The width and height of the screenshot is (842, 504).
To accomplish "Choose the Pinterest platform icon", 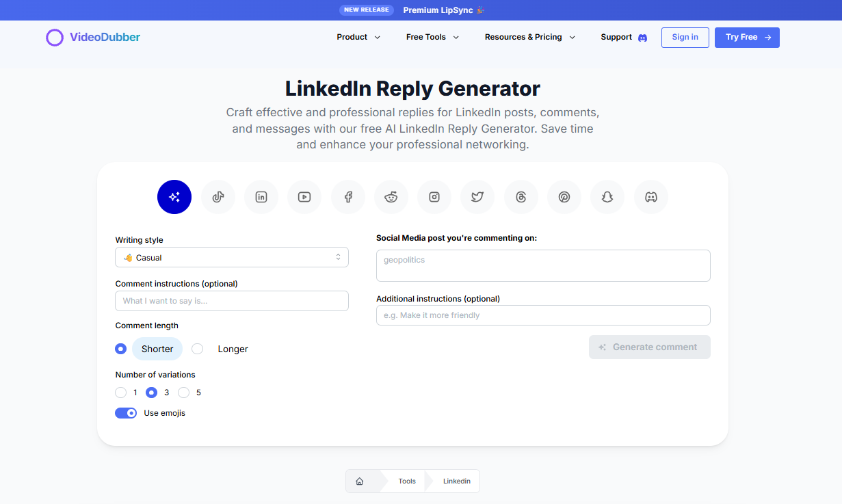I will (x=564, y=197).
